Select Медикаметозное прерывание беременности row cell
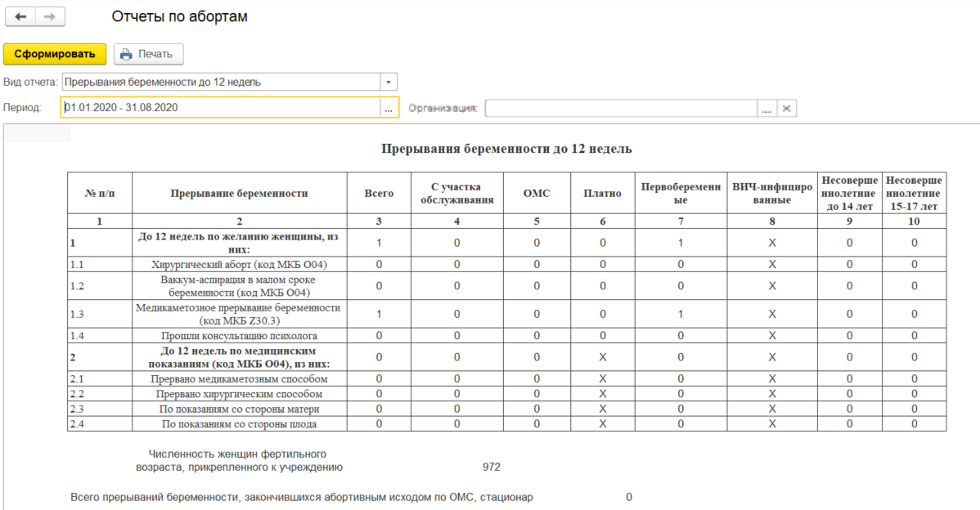This screenshot has height=510, width=980. point(239,314)
